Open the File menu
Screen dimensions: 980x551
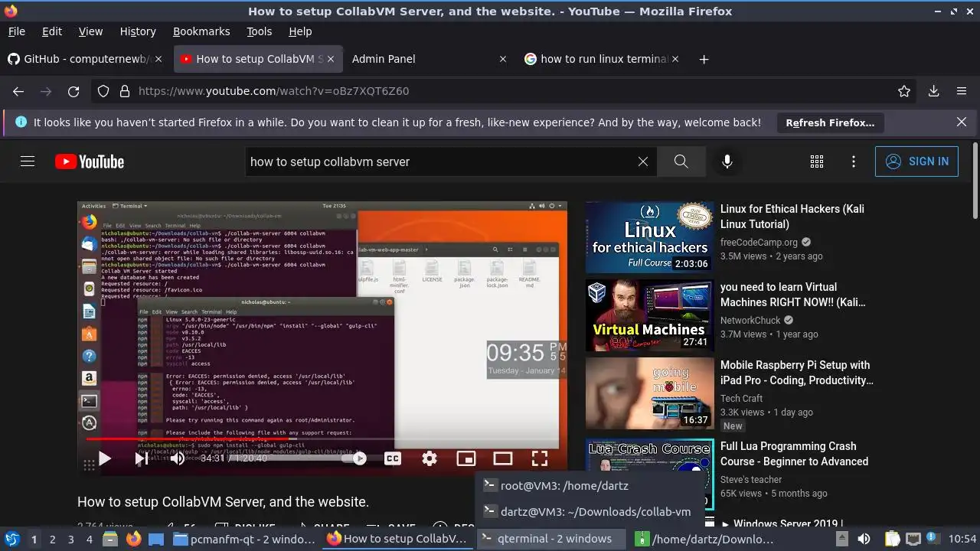16,31
